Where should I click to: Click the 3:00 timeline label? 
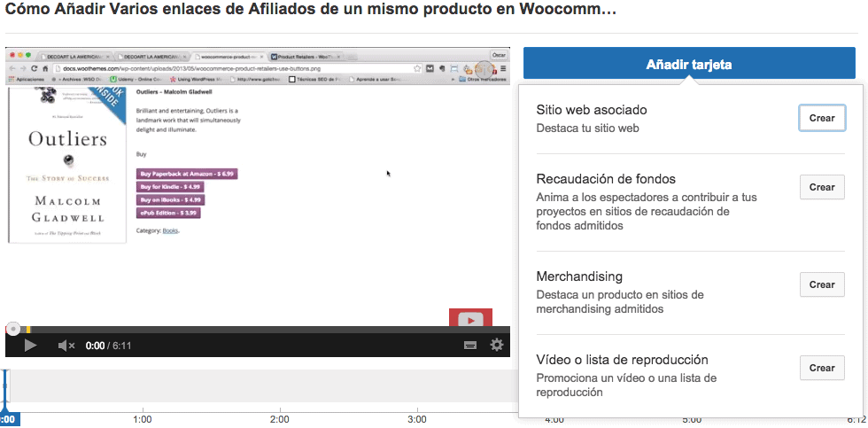pos(417,420)
